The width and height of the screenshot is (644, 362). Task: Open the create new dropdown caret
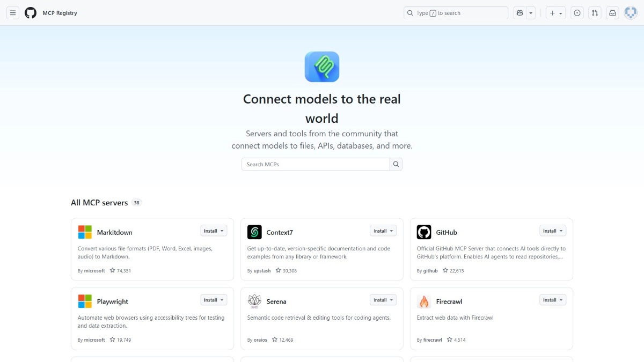pos(559,12)
